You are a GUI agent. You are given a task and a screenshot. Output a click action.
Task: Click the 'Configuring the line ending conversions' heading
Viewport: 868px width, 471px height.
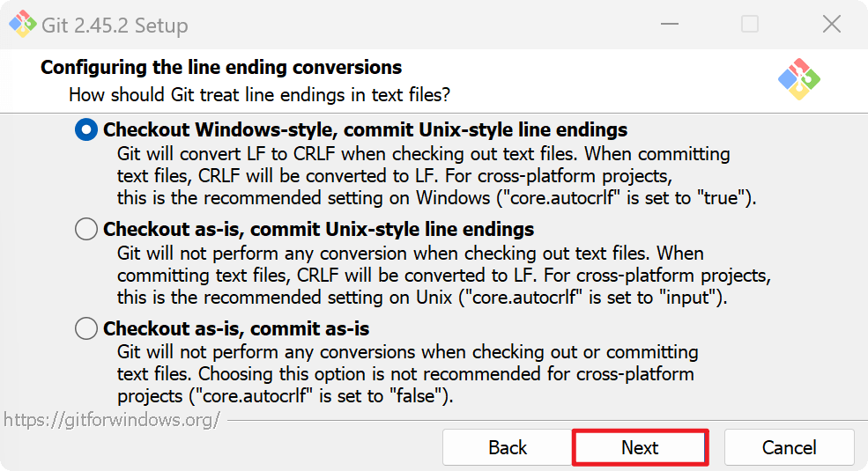221,68
